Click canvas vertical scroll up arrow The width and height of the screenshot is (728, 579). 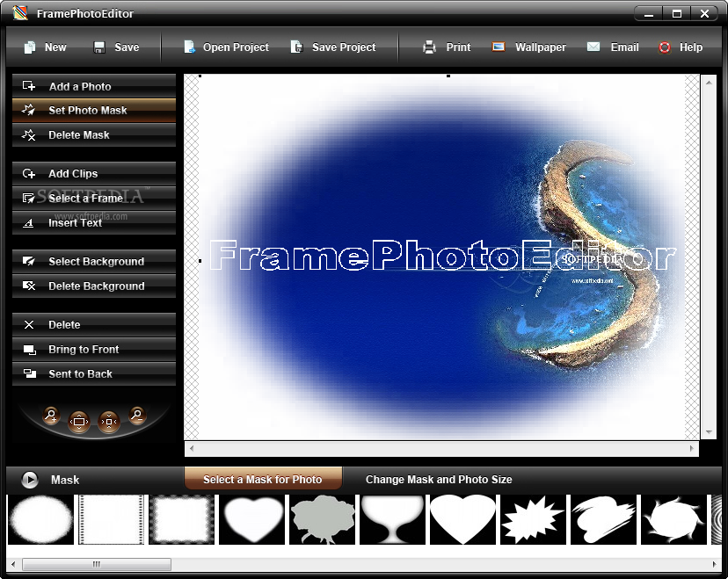709,82
